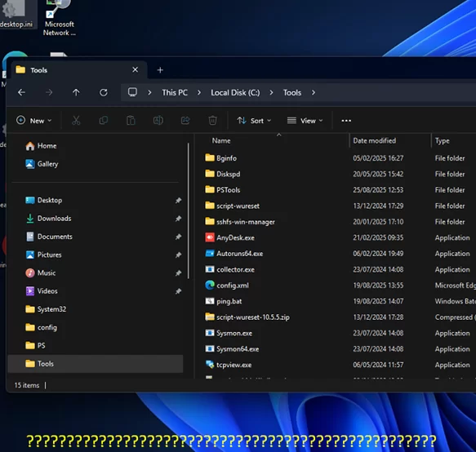This screenshot has height=452, width=476.
Task: Open Home in the navigation pane
Action: (x=42, y=146)
